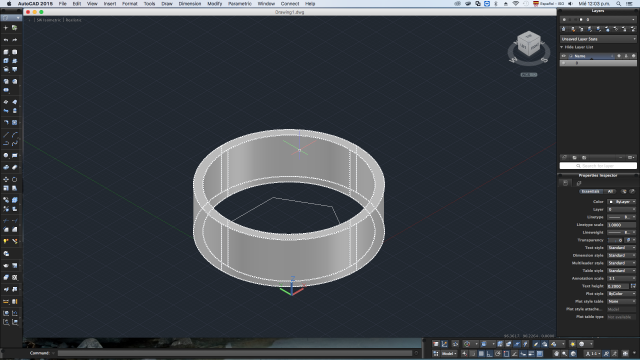
Task: Click the sun light icon in the status bar
Action: [573, 344]
